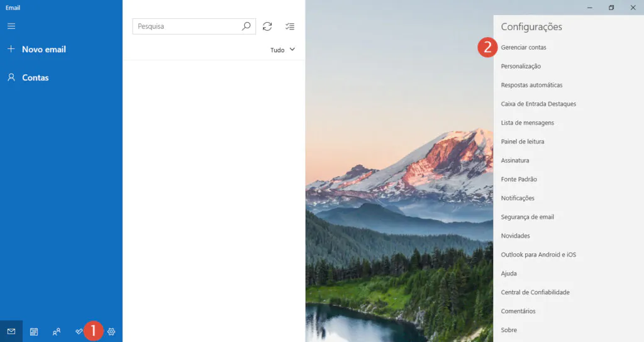
Task: Open Painel de leitura settings
Action: 523,141
